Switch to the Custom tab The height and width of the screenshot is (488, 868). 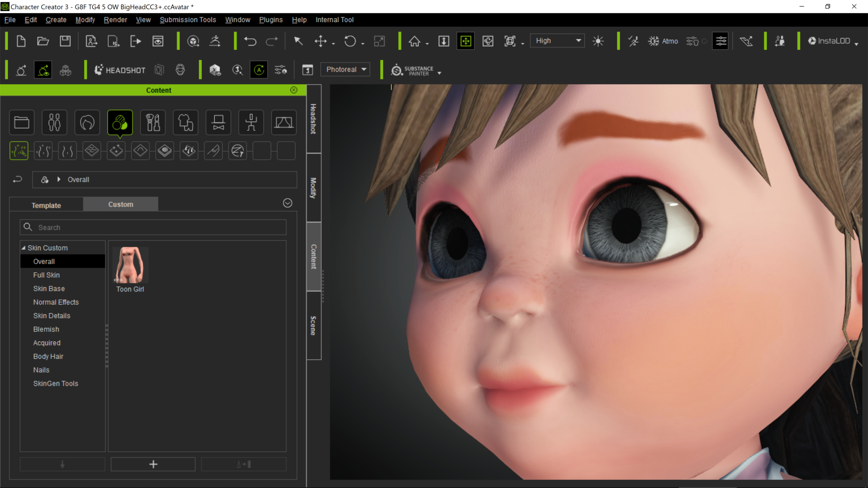click(121, 204)
